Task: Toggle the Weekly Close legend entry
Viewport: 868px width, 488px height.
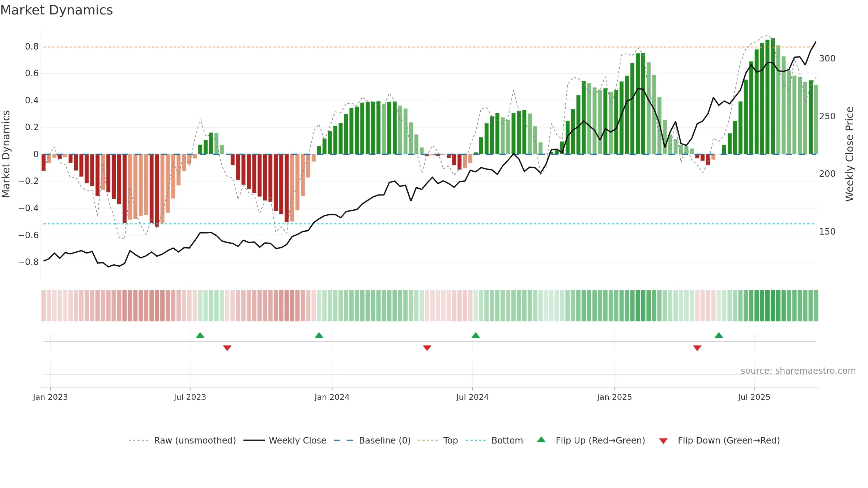Action: tap(285, 440)
